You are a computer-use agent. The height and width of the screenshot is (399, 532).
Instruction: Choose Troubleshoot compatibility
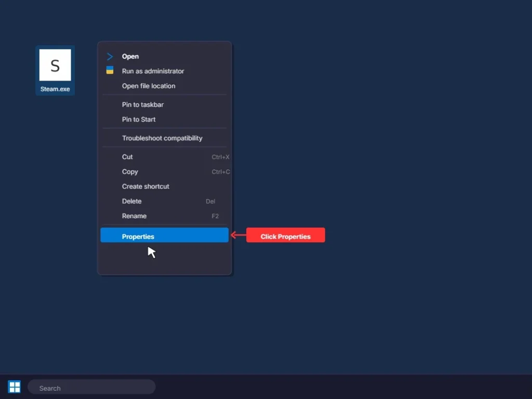point(162,138)
